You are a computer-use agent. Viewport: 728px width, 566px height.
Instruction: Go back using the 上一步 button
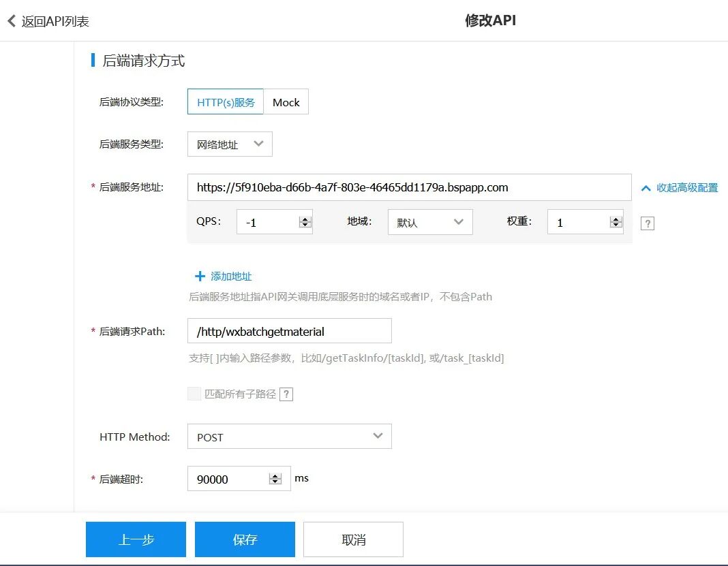point(136,539)
